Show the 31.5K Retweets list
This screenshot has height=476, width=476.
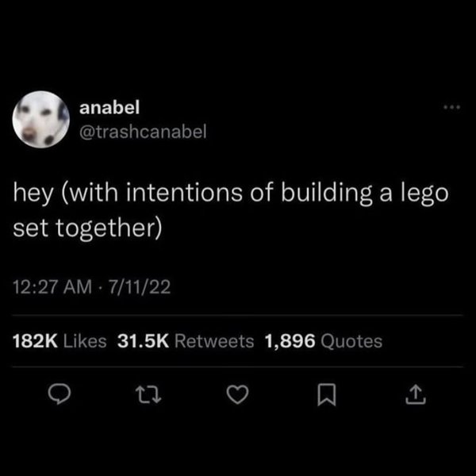pyautogui.click(x=186, y=341)
